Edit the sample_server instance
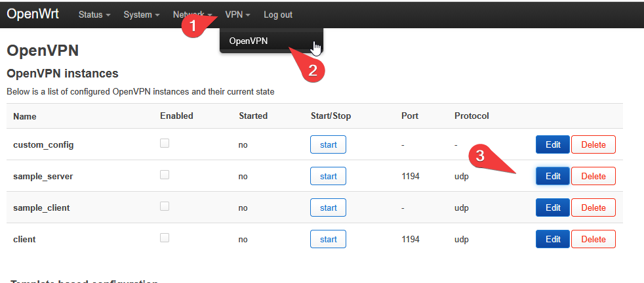644x283 pixels. 553,176
